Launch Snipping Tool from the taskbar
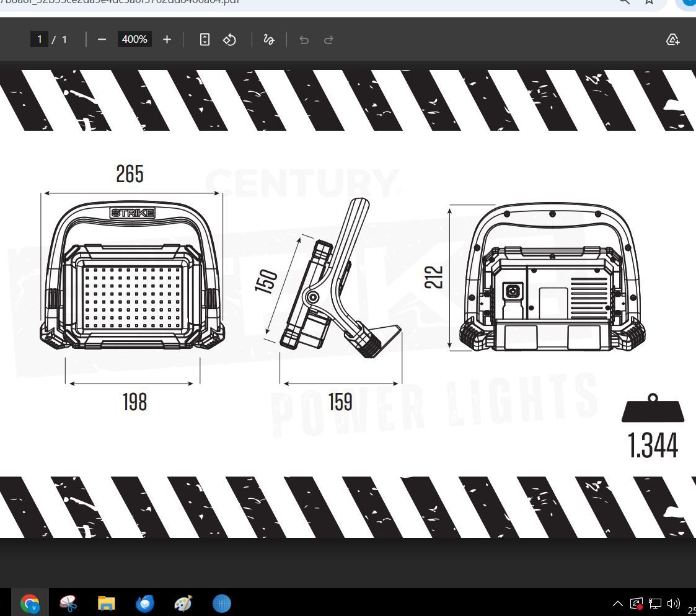The width and height of the screenshot is (696, 616). point(68,603)
